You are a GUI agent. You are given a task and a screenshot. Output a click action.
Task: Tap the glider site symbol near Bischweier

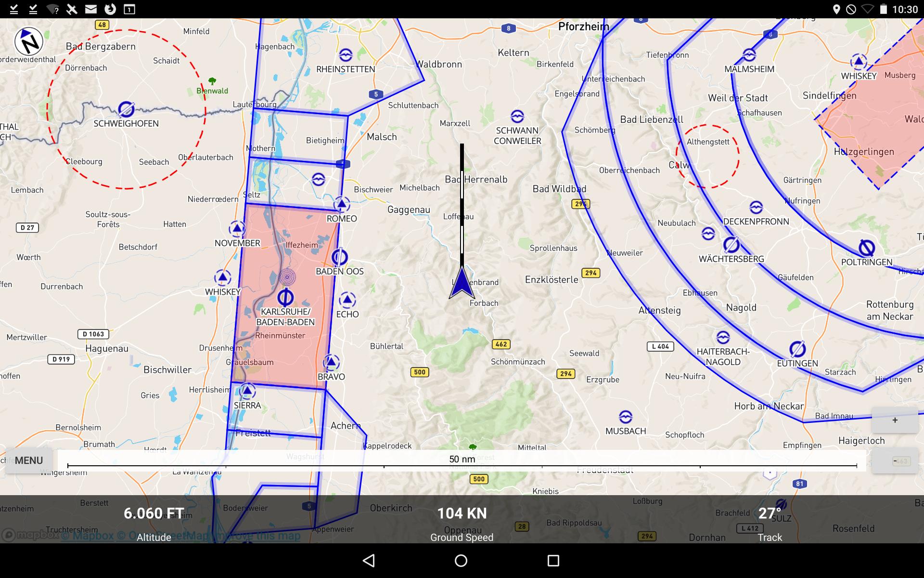318,180
